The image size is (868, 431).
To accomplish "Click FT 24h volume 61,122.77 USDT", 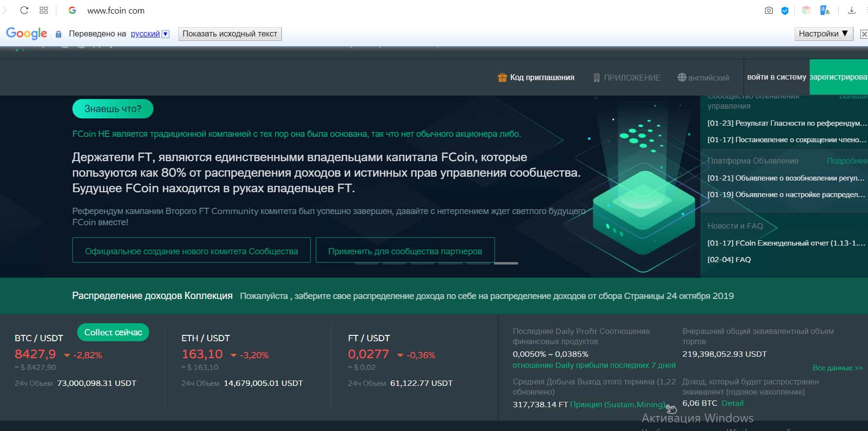I will (422, 383).
